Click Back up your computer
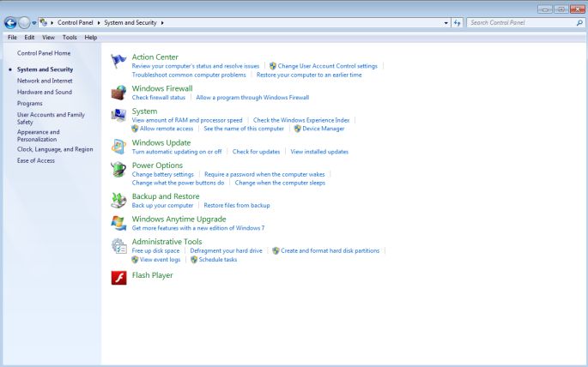The height and width of the screenshot is (367, 588). click(162, 205)
